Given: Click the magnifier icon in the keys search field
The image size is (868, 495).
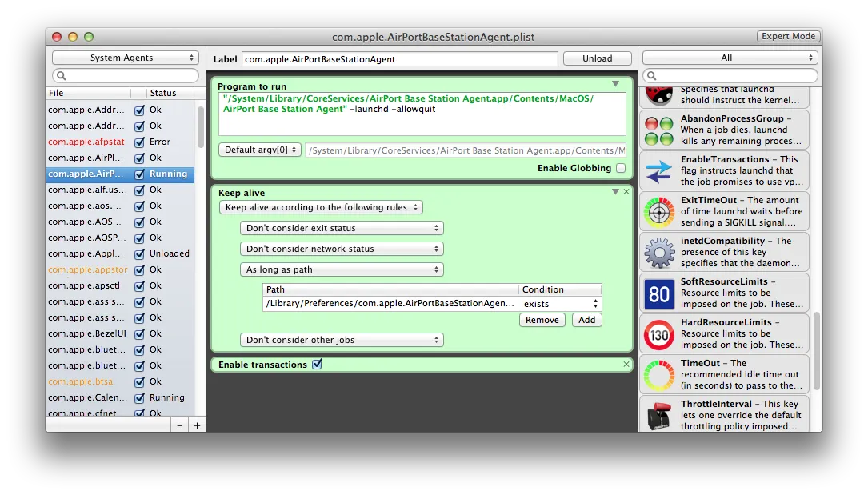Looking at the screenshot, I should point(650,74).
